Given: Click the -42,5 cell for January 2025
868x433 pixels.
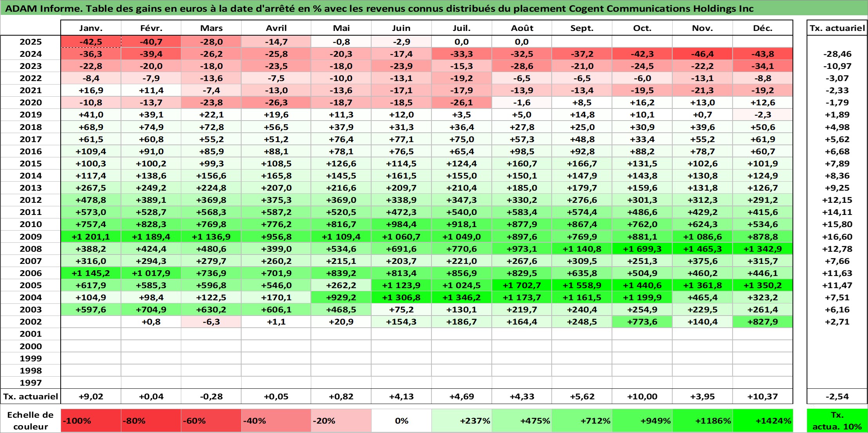Looking at the screenshot, I should coord(91,42).
